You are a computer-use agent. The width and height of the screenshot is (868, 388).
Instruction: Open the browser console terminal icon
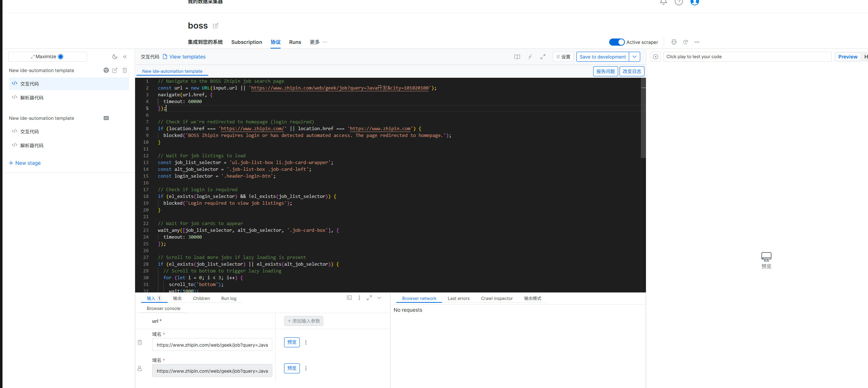349,298
